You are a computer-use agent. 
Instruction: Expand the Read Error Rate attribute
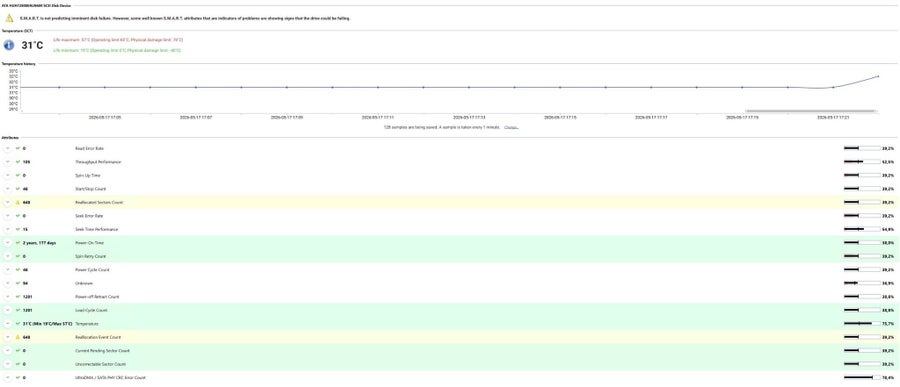7,148
